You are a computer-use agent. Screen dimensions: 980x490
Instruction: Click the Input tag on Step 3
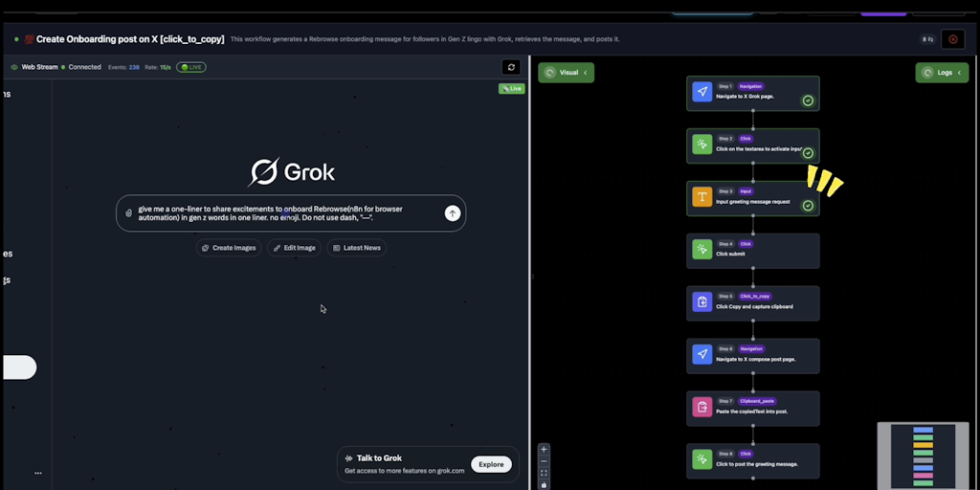(x=746, y=191)
